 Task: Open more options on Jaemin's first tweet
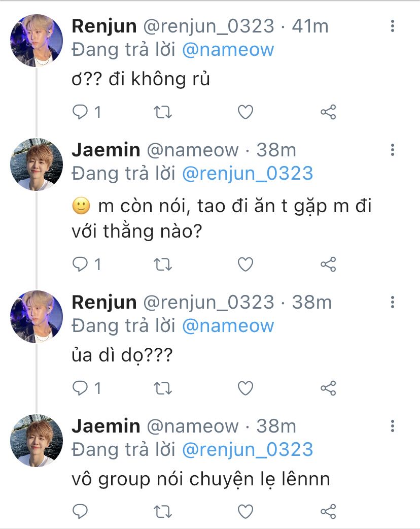392,150
